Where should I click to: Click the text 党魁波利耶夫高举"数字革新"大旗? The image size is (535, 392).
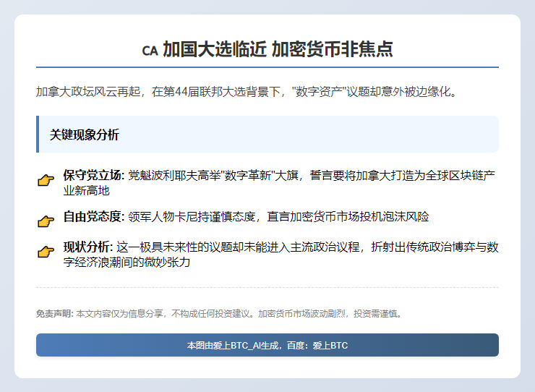point(213,175)
